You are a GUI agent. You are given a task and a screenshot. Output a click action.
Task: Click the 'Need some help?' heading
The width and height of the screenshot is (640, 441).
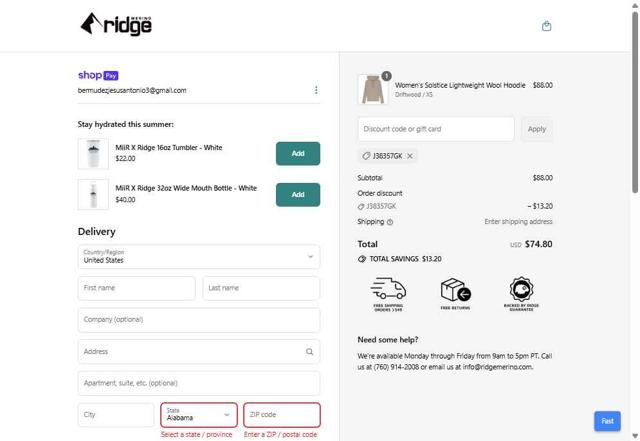pos(388,340)
